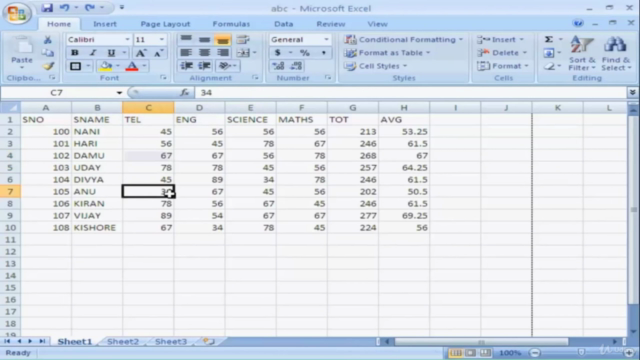Viewport: 640px width, 360px height.
Task: Open Clear eraser options
Action: (549, 66)
